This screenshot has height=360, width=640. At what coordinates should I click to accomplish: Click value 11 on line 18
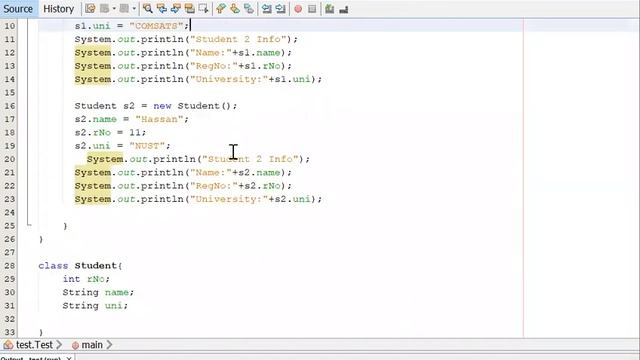135,133
